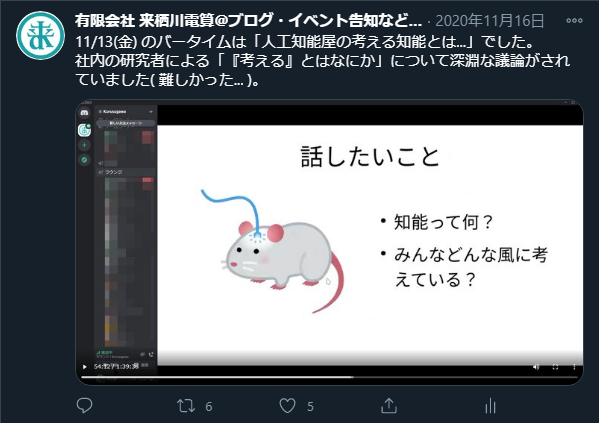Seek along the video progress bar
599x423 pixels.
coord(329,377)
